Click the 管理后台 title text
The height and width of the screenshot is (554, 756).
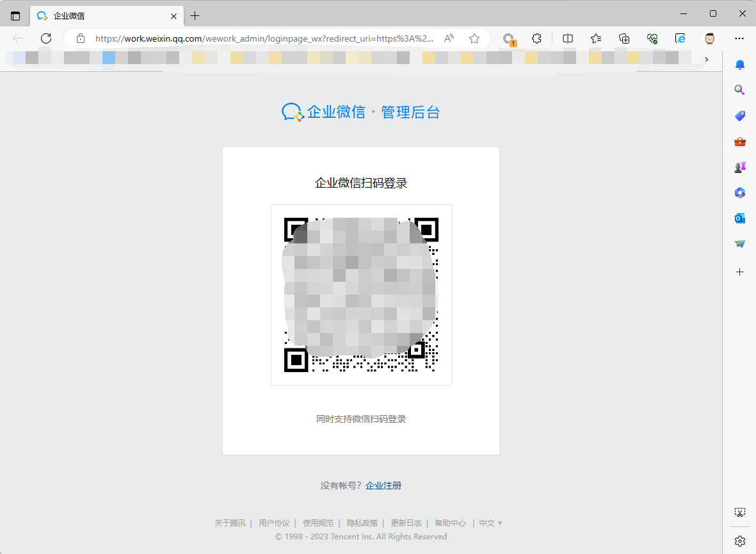pos(410,112)
